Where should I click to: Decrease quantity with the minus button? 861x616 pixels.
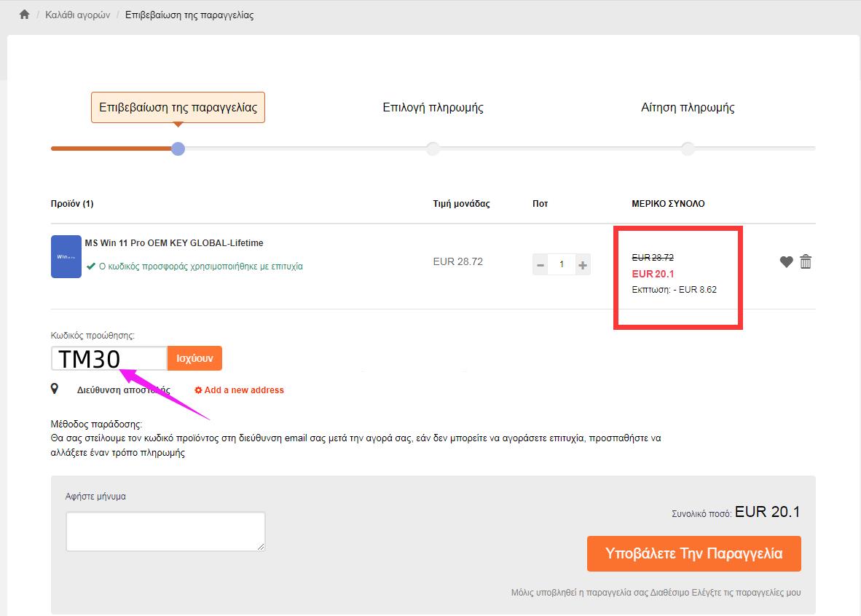click(x=540, y=265)
